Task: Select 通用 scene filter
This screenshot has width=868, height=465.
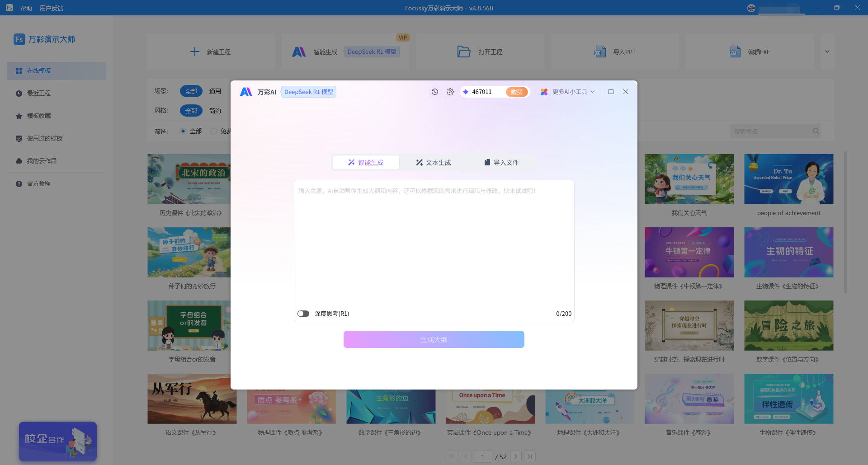Action: [215, 91]
